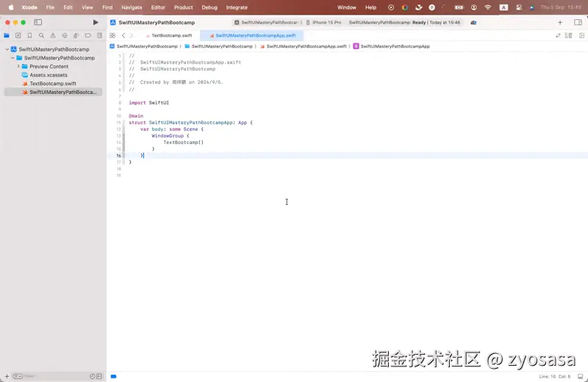The image size is (588, 382).
Task: Open the related items grid icon
Action: point(112,35)
